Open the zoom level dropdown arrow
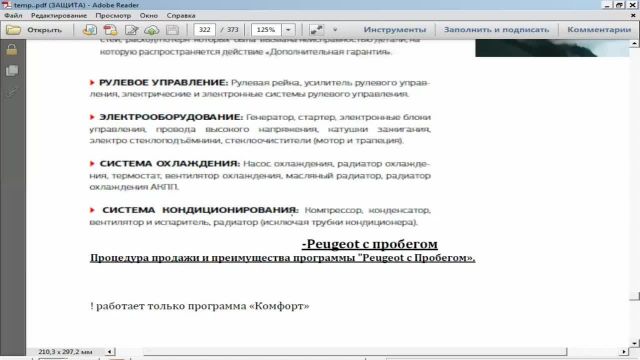The image size is (640, 360). [288, 30]
